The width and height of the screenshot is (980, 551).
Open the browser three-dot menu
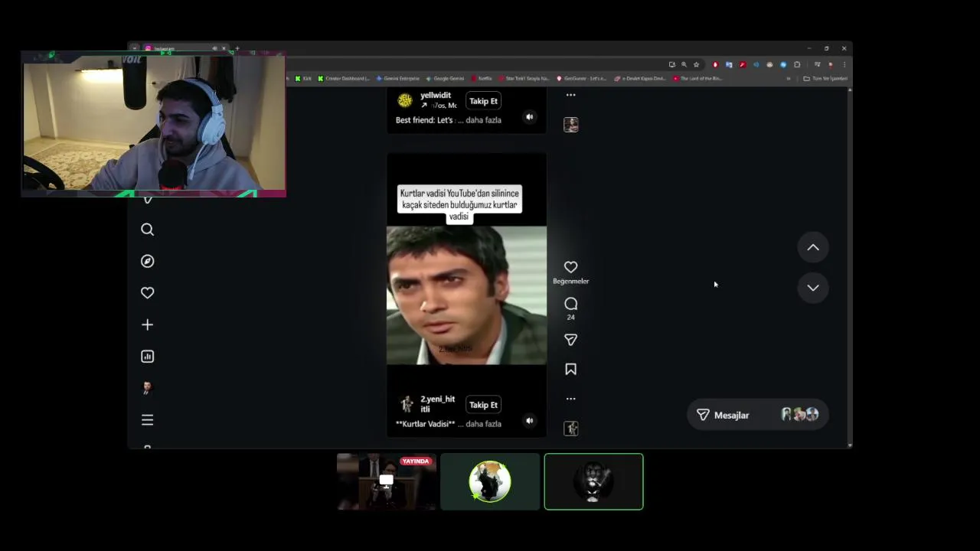pos(844,64)
